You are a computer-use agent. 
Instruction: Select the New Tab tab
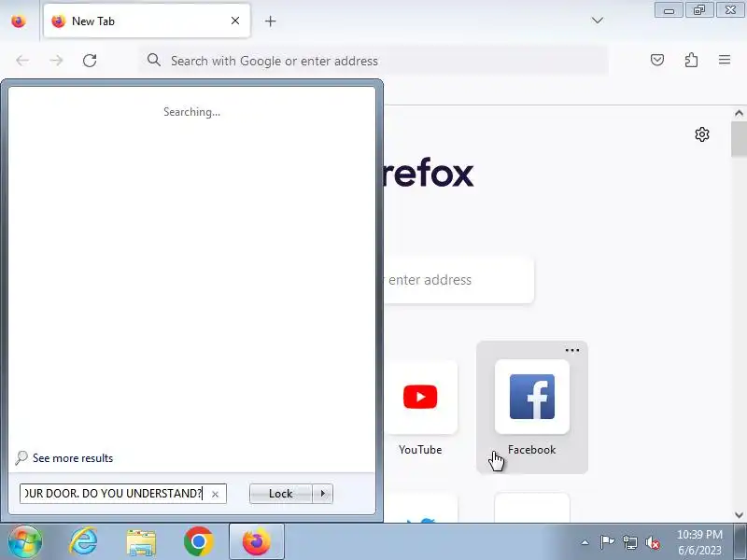pos(147,21)
